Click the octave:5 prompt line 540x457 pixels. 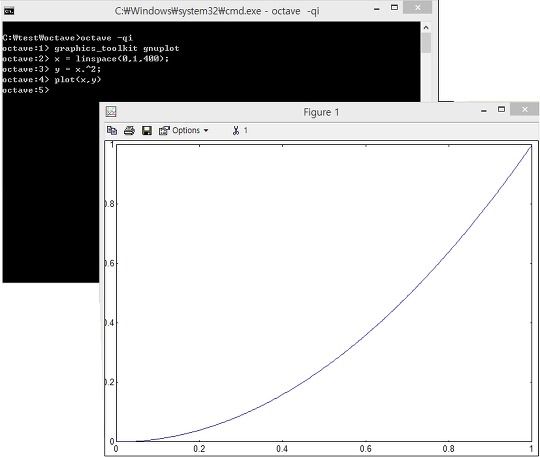pos(25,90)
